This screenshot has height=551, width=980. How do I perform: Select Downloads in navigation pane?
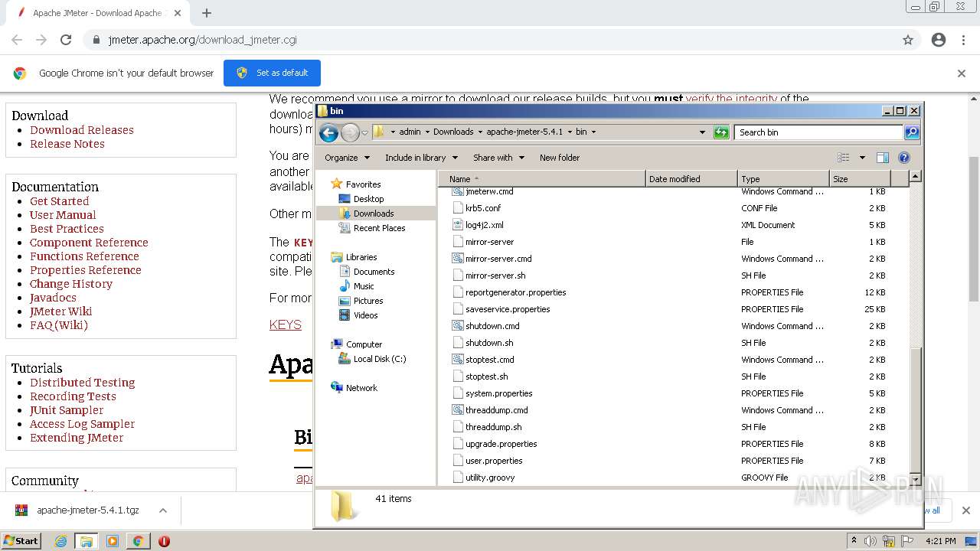click(374, 214)
